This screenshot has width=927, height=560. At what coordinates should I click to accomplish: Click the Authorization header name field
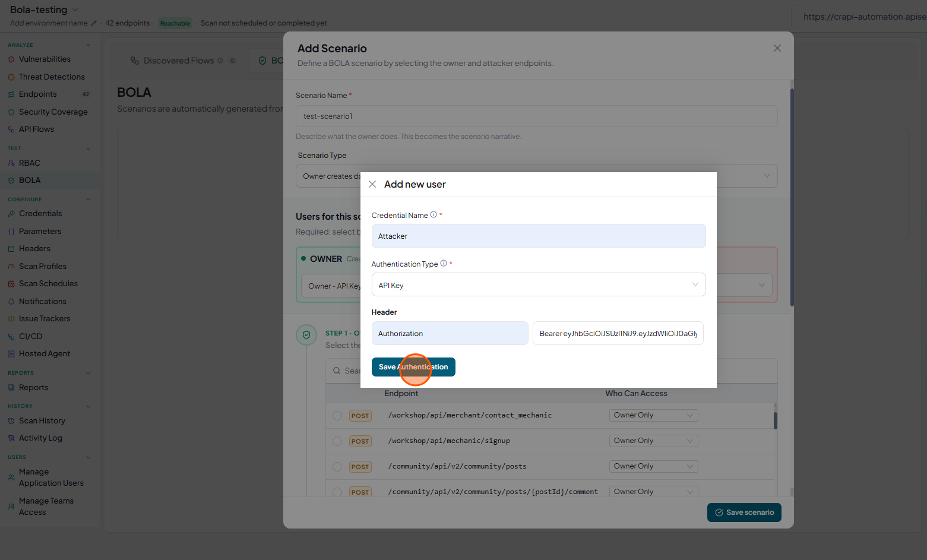click(450, 333)
